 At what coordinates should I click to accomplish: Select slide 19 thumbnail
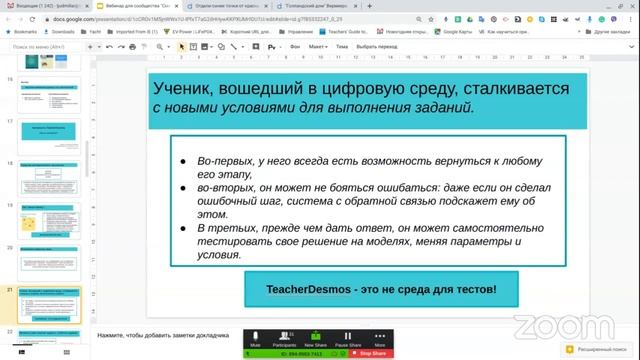[49, 221]
